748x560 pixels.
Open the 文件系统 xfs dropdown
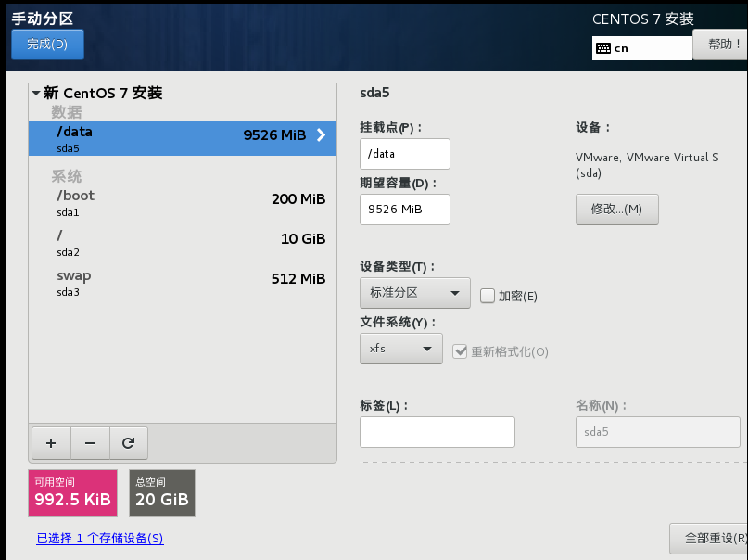[401, 349]
